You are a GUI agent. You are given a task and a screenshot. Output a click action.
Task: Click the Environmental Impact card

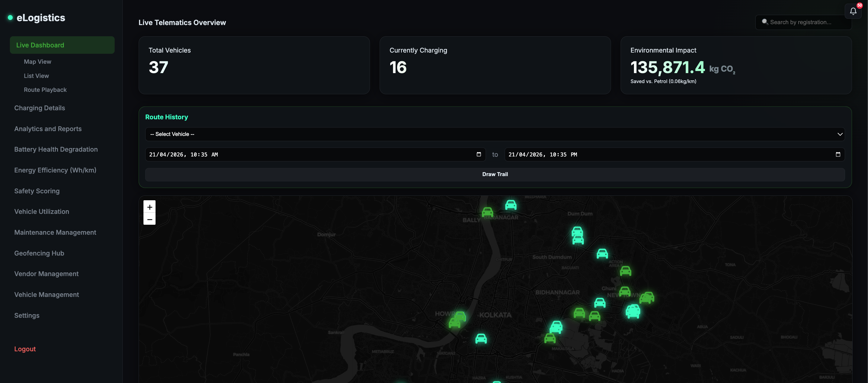(x=736, y=65)
